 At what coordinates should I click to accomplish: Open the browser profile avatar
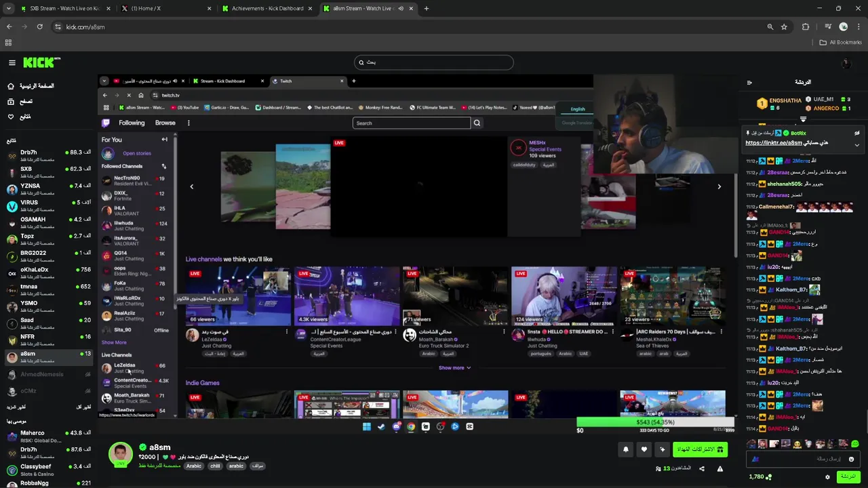843,26
